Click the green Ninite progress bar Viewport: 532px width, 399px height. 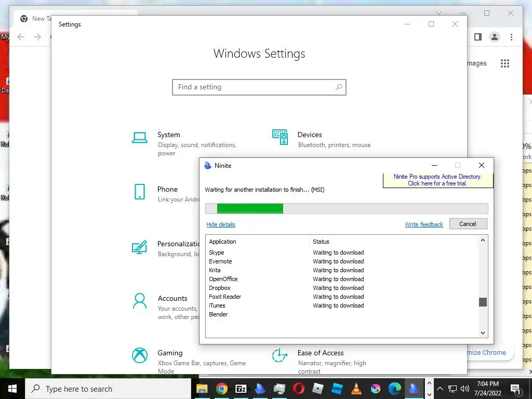click(250, 209)
